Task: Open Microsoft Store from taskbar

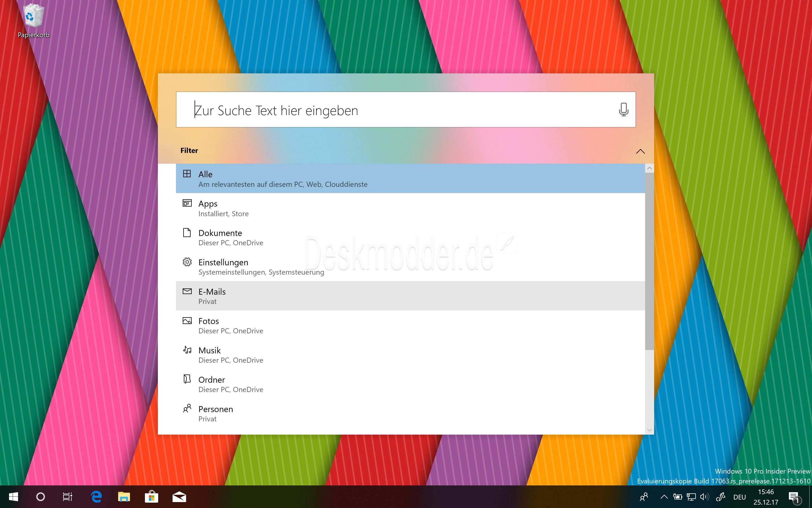Action: pos(151,497)
